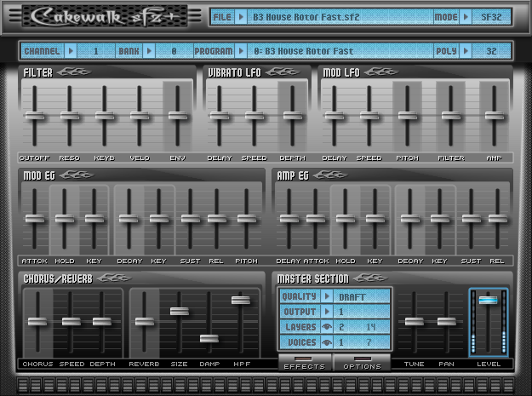
Task: Click the CHORUS/REVERB flame icon
Action: click(x=114, y=278)
